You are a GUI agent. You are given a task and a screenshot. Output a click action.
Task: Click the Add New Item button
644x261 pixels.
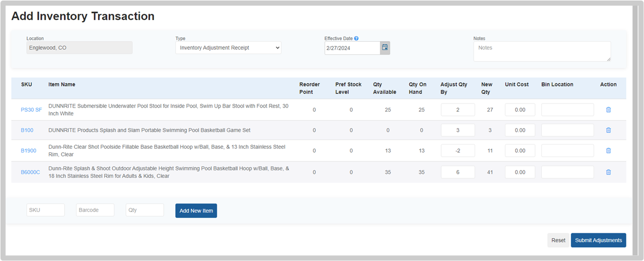tap(196, 211)
